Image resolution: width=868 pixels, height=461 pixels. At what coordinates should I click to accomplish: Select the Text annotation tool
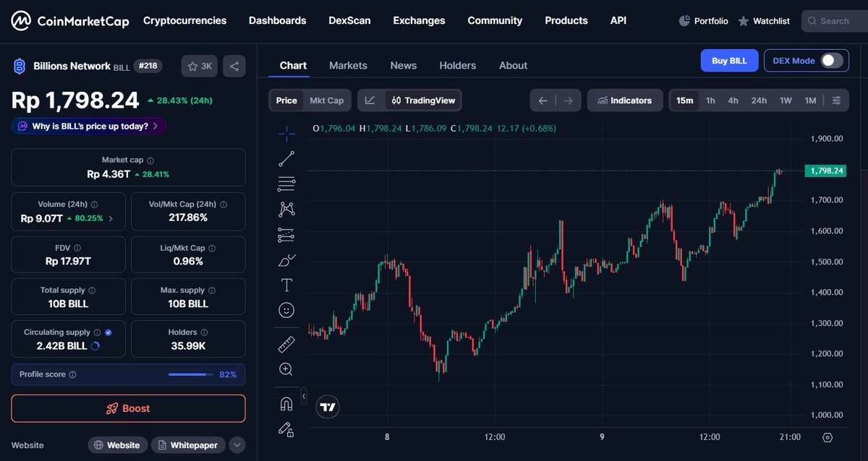tap(286, 285)
